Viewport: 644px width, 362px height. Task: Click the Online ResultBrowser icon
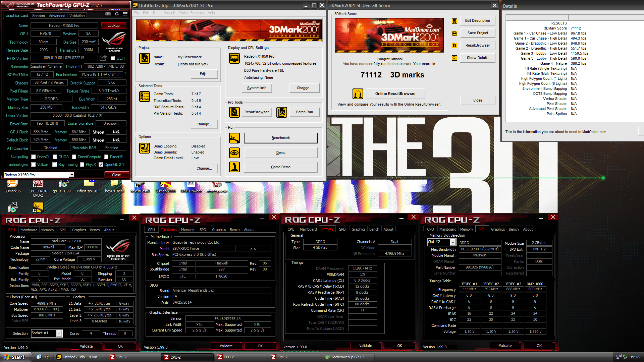pyautogui.click(x=358, y=94)
